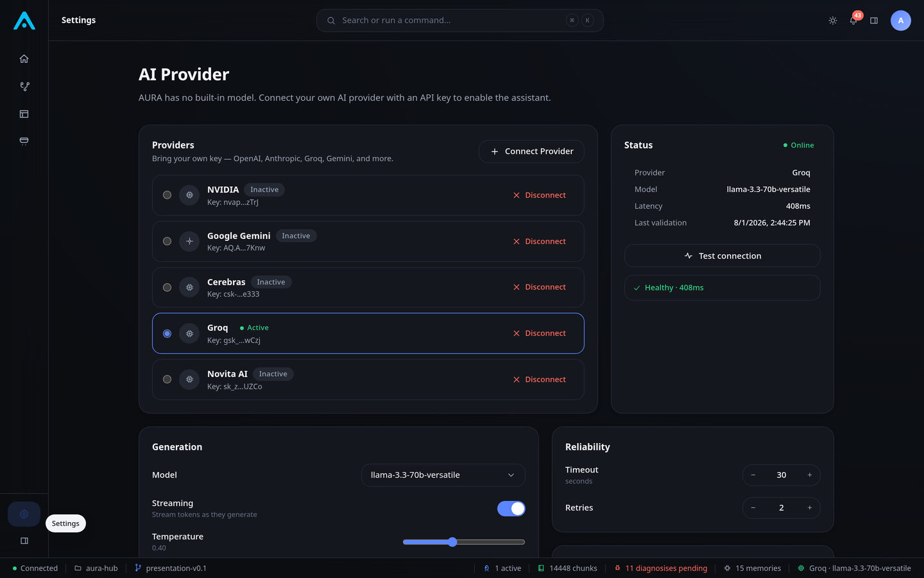This screenshot has width=924, height=578.
Task: Disconnect the Novita AI provider
Action: [x=540, y=380]
